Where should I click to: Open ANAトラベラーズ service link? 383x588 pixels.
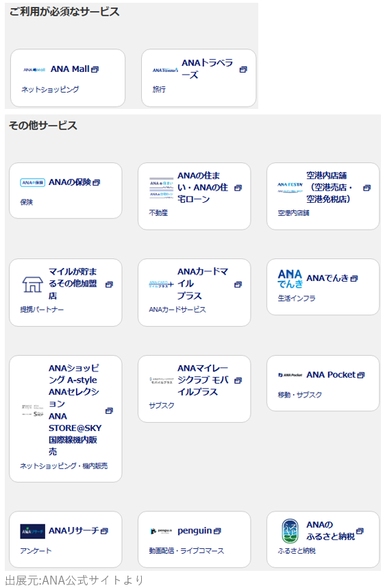tap(207, 69)
